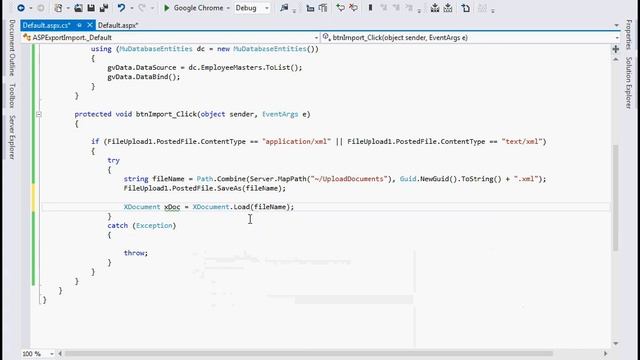Viewport: 640px width, 360px height.
Task: Click the scroll-up arrow of editor
Action: (x=616, y=60)
